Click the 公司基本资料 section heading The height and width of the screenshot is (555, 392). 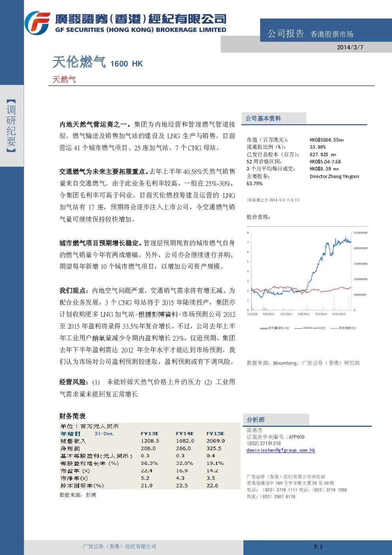(263, 118)
